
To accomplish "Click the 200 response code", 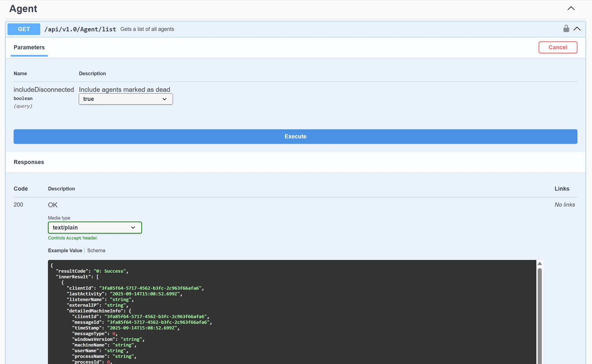I will (18, 205).
